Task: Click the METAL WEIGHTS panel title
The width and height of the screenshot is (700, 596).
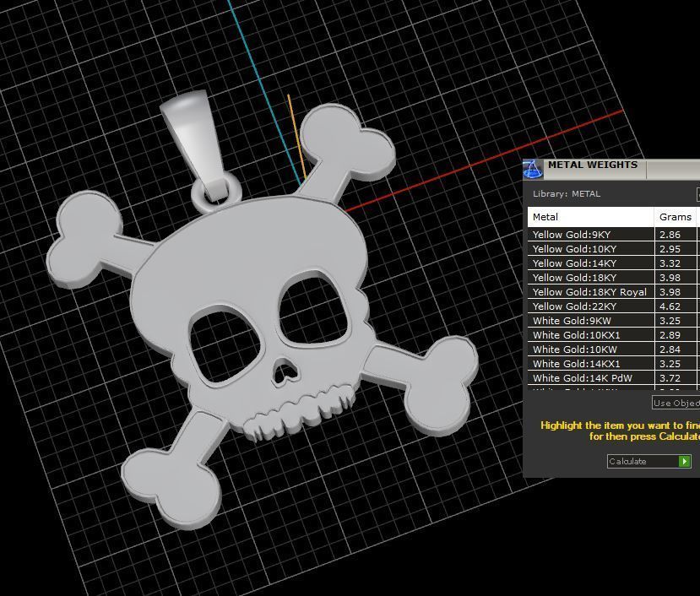Action: [593, 165]
